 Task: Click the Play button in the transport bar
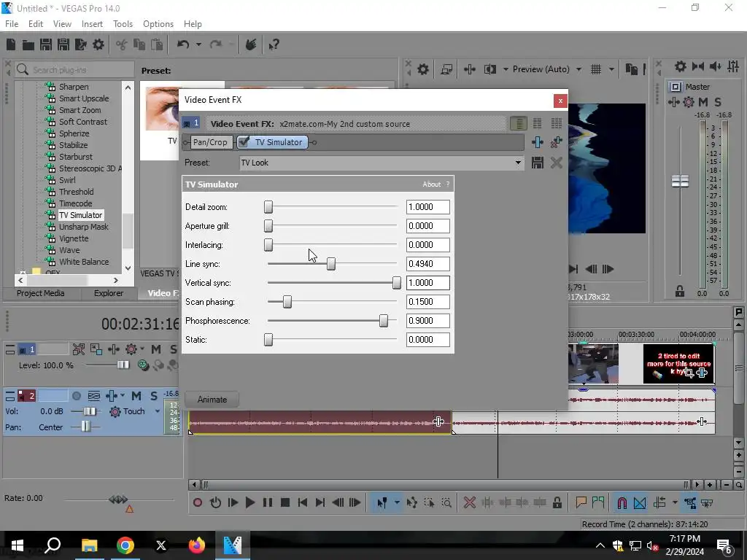pos(249,502)
